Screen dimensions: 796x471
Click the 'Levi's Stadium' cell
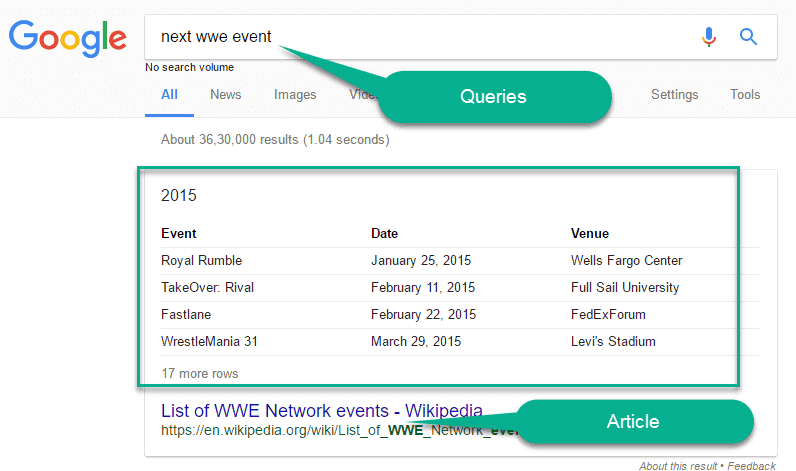pos(613,341)
